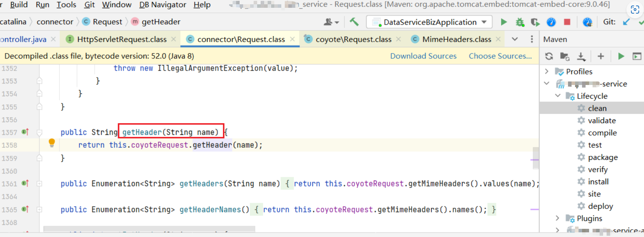The height and width of the screenshot is (237, 644).
Task: Reload all Maven projects
Action: pyautogui.click(x=549, y=56)
